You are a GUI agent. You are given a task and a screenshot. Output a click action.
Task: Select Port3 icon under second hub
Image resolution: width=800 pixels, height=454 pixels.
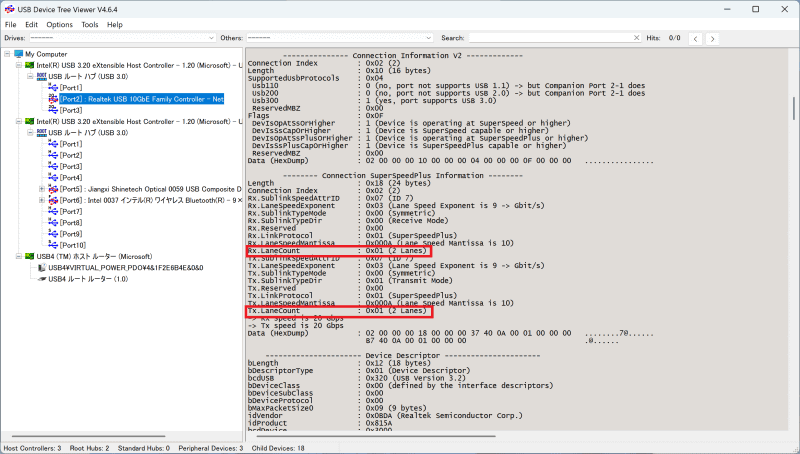point(53,166)
